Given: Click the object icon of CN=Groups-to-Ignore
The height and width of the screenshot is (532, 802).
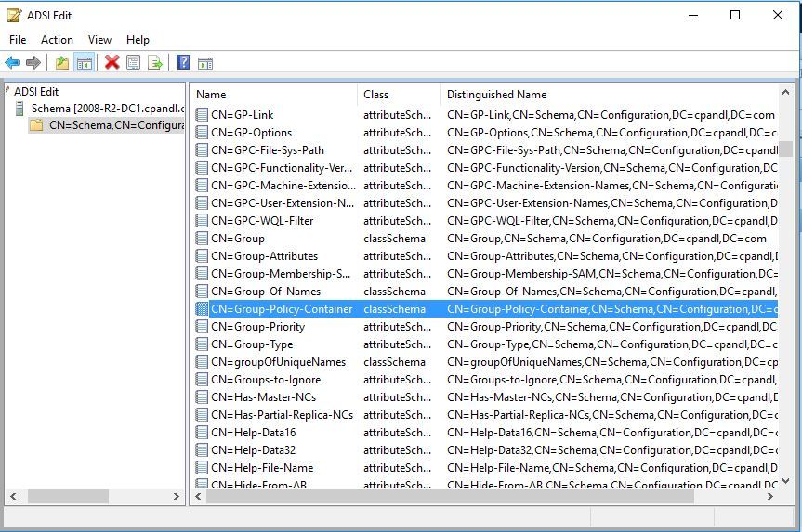Looking at the screenshot, I should pos(202,380).
